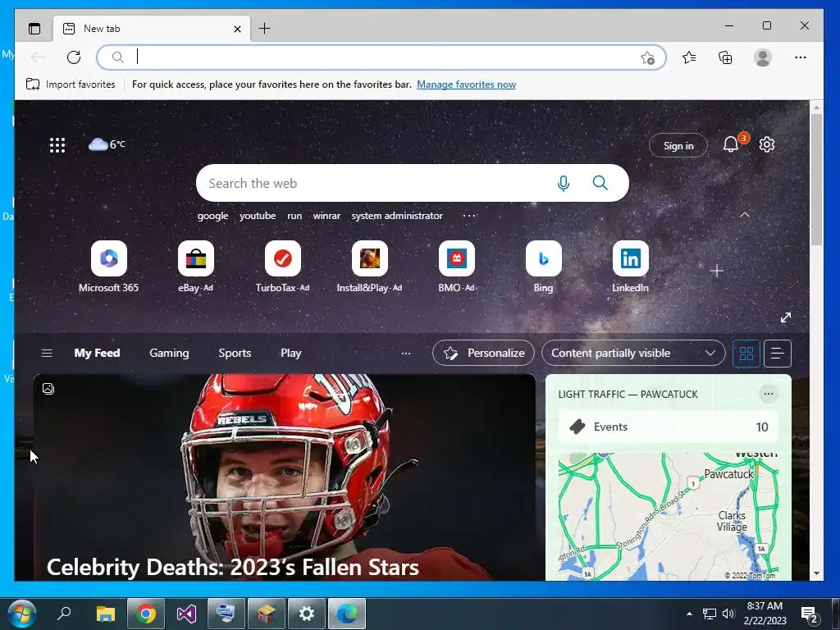The image size is (840, 630).
Task: Close the New tab tab
Action: 237,29
